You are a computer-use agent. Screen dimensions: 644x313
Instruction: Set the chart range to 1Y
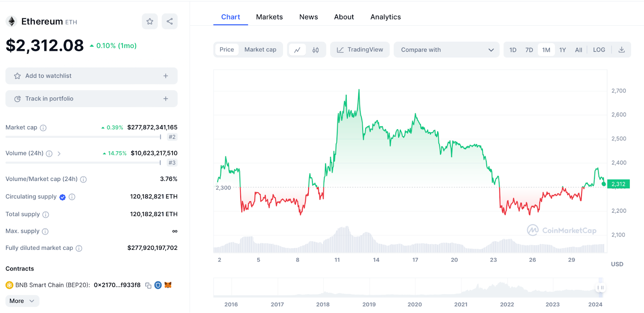point(562,50)
